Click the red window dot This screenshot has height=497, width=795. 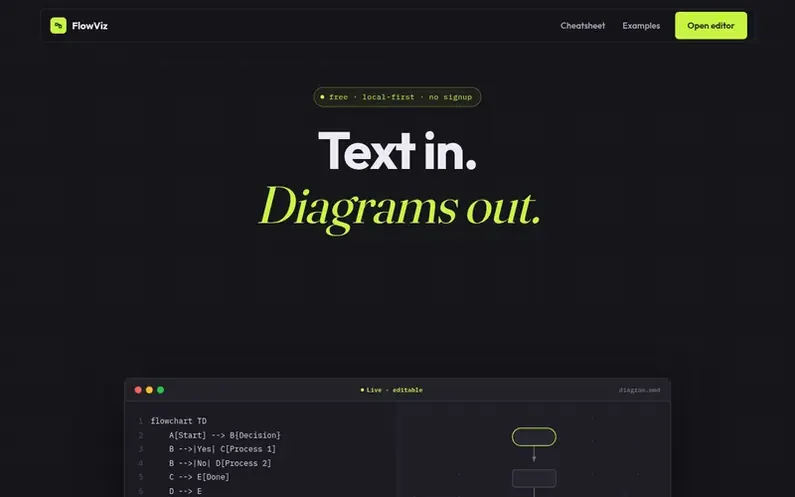[138, 390]
